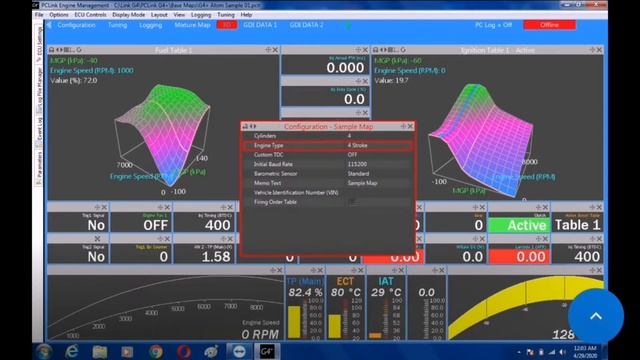The height and width of the screenshot is (360, 640).
Task: Click the TP (Main) yellow bar gauge
Action: point(294,322)
